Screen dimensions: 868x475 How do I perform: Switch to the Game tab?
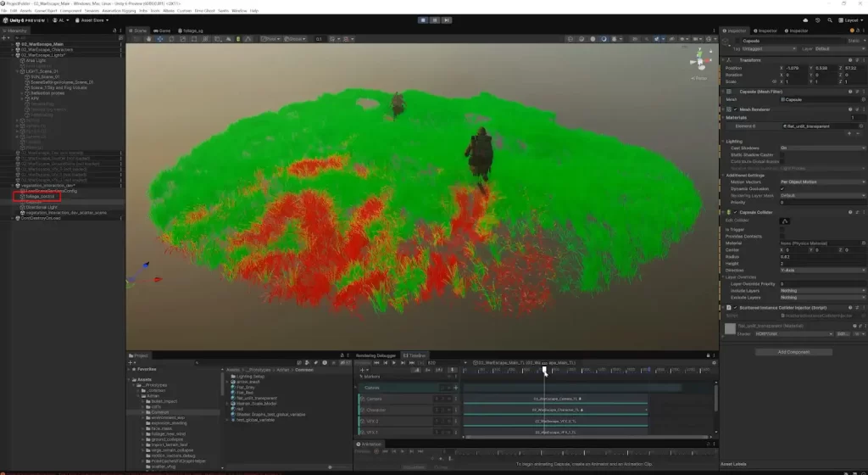(164, 30)
